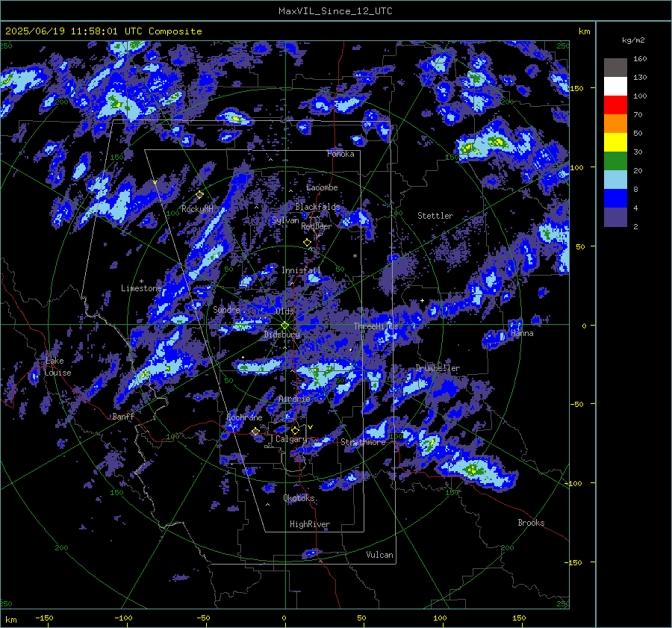Click the Banff town label
The width and height of the screenshot is (672, 628).
tap(123, 416)
